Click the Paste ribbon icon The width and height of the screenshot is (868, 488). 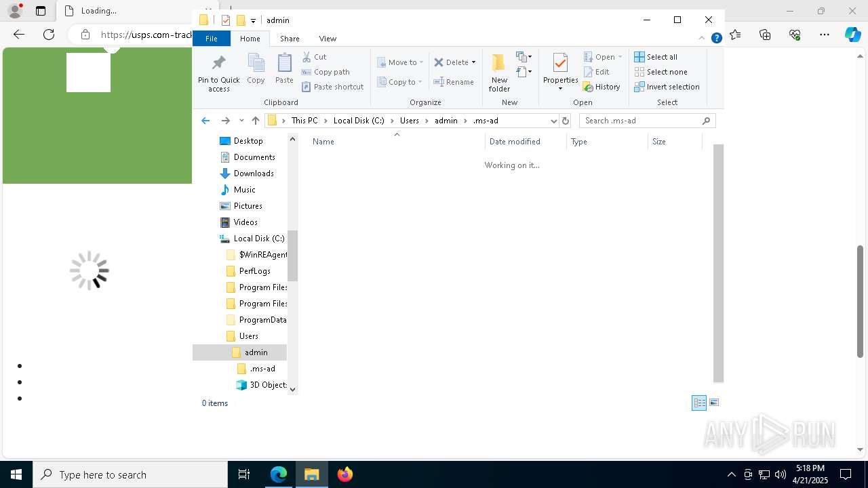click(284, 68)
